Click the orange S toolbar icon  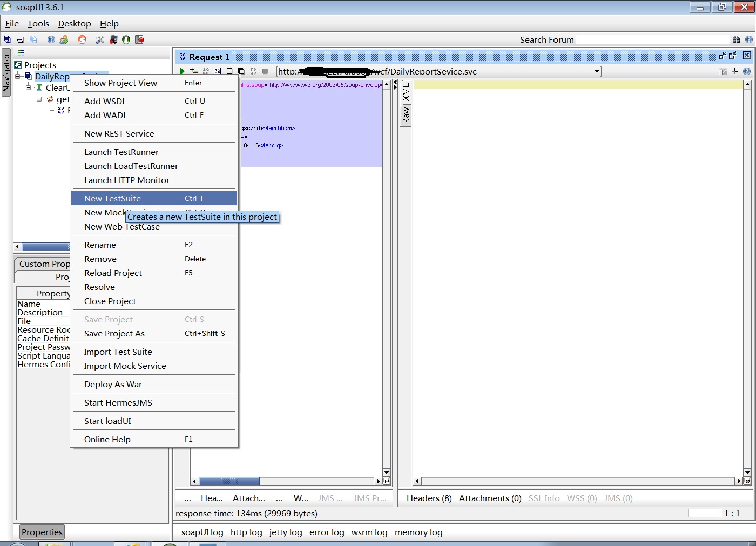82,39
